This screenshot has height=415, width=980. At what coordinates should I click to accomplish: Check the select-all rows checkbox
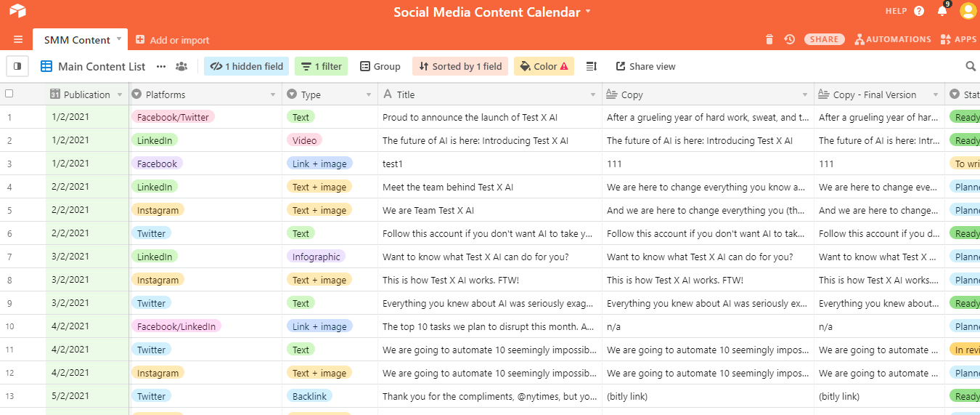click(9, 94)
